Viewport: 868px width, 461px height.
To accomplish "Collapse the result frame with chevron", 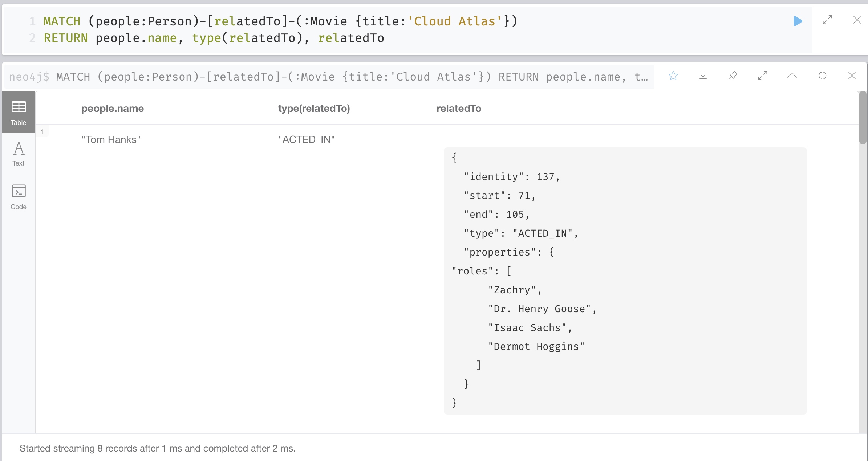I will [x=792, y=76].
